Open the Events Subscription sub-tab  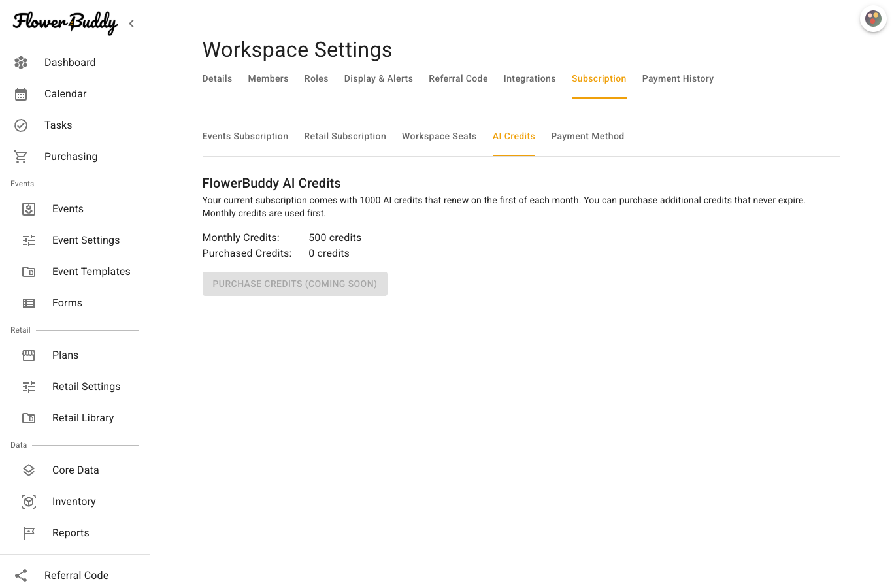(245, 137)
